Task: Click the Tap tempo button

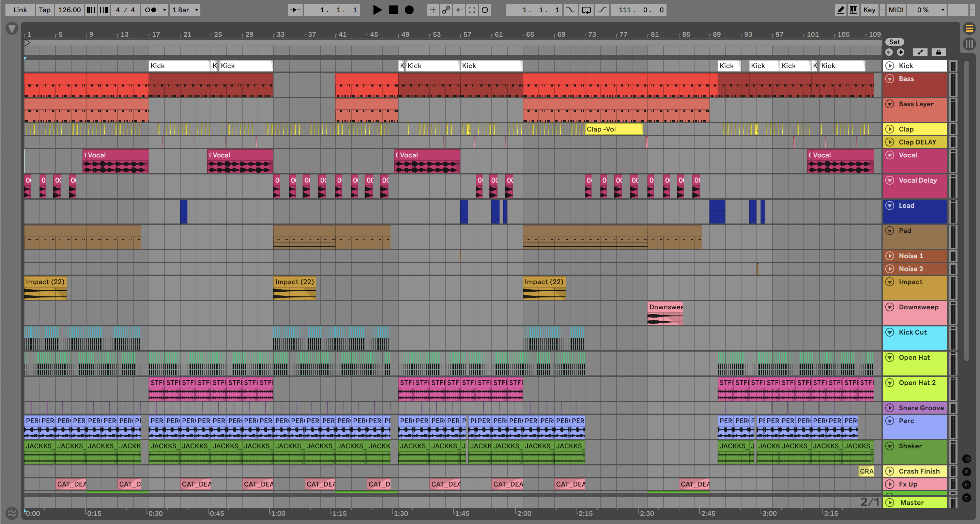Action: click(45, 10)
